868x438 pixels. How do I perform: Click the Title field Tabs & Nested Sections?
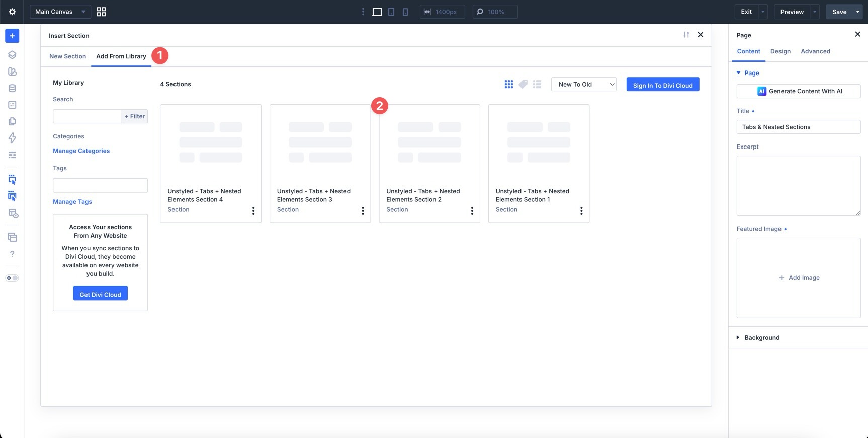point(799,127)
